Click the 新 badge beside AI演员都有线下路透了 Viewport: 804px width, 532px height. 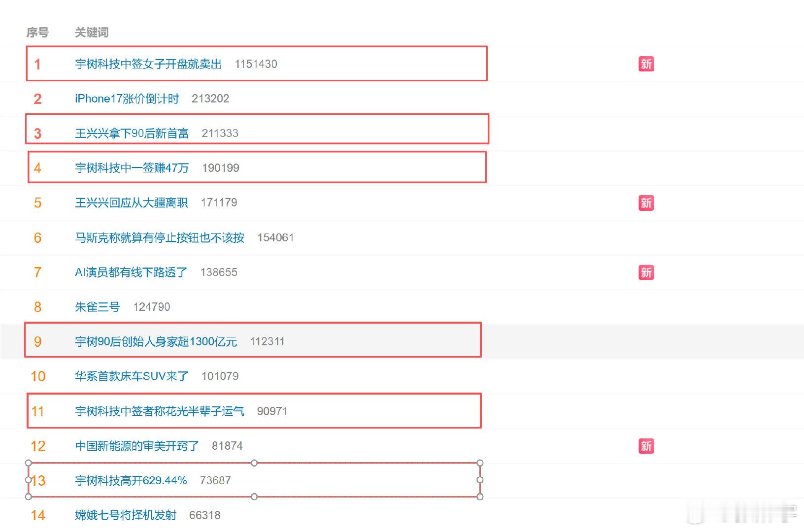point(646,272)
